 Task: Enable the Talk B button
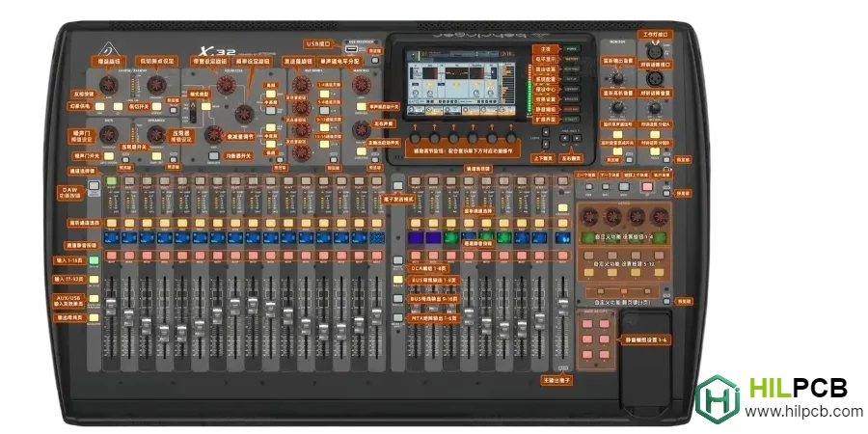[x=657, y=150]
